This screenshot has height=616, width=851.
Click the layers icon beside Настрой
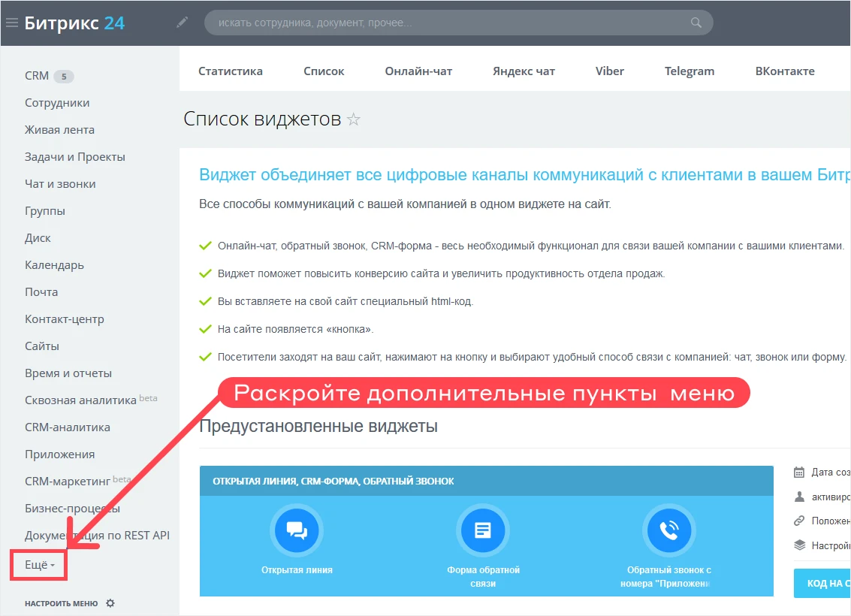click(799, 545)
